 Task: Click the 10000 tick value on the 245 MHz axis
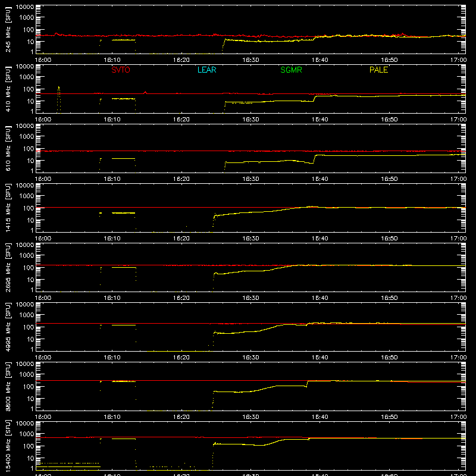click(25, 7)
